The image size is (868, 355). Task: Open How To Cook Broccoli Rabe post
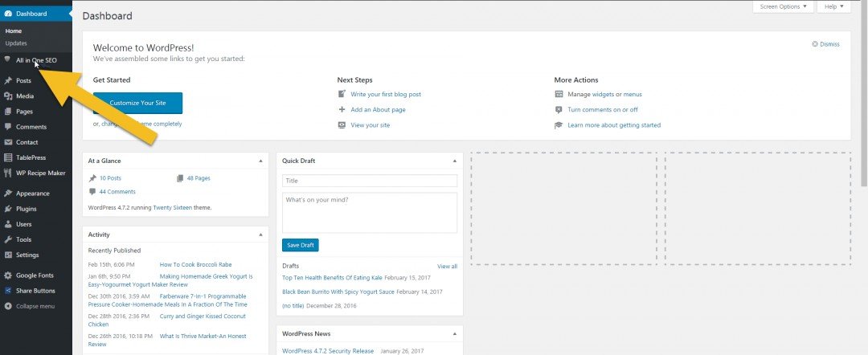click(195, 265)
